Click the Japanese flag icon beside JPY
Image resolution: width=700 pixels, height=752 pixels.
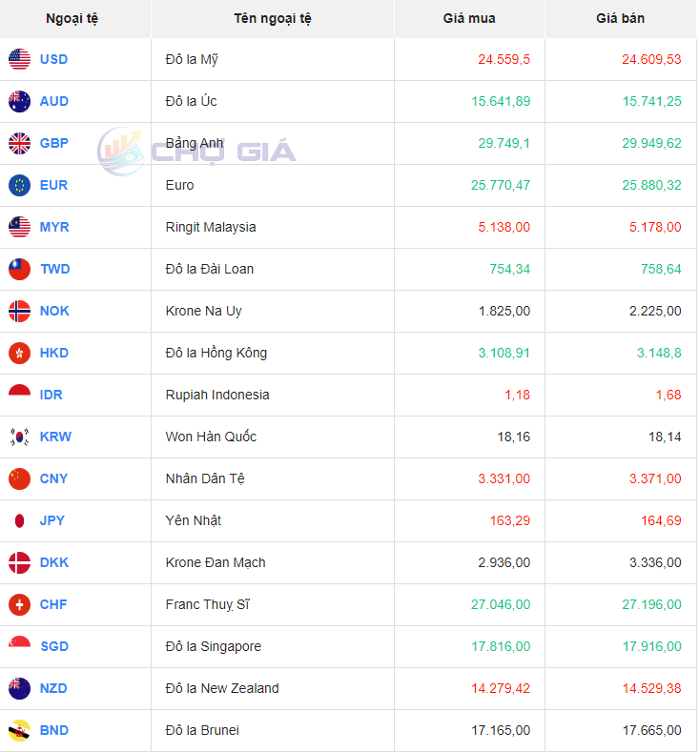pos(19,520)
